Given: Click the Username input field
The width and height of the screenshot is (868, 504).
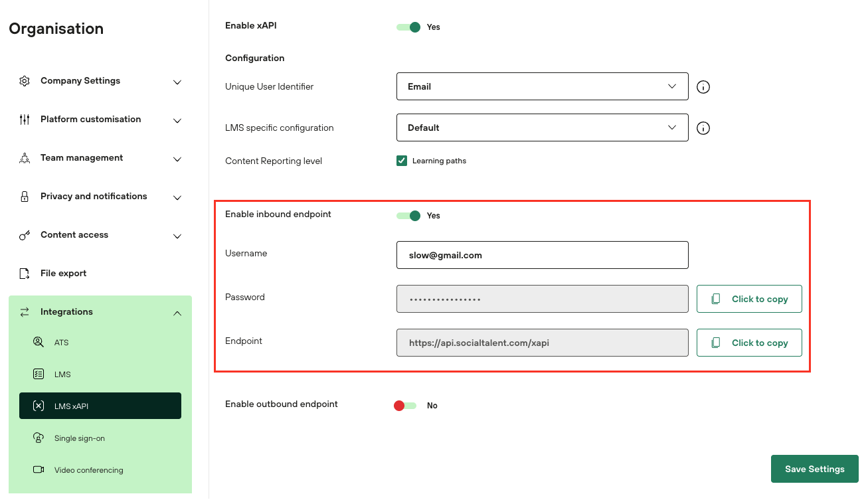Looking at the screenshot, I should (x=542, y=255).
